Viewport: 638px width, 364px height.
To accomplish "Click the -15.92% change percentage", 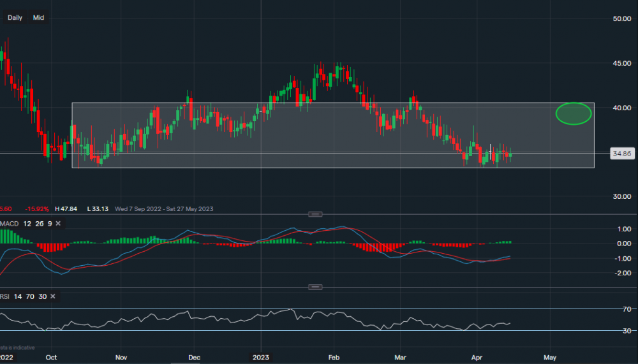I will pyautogui.click(x=38, y=209).
